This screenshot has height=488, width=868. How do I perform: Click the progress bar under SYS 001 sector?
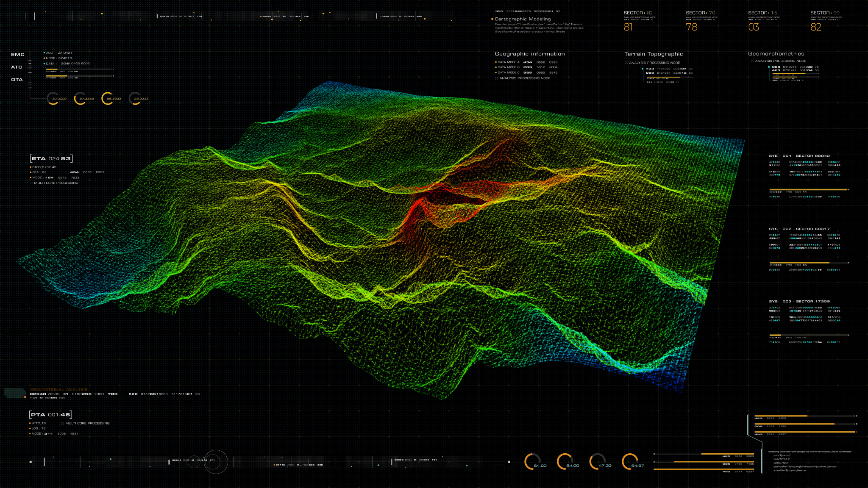tap(809, 189)
